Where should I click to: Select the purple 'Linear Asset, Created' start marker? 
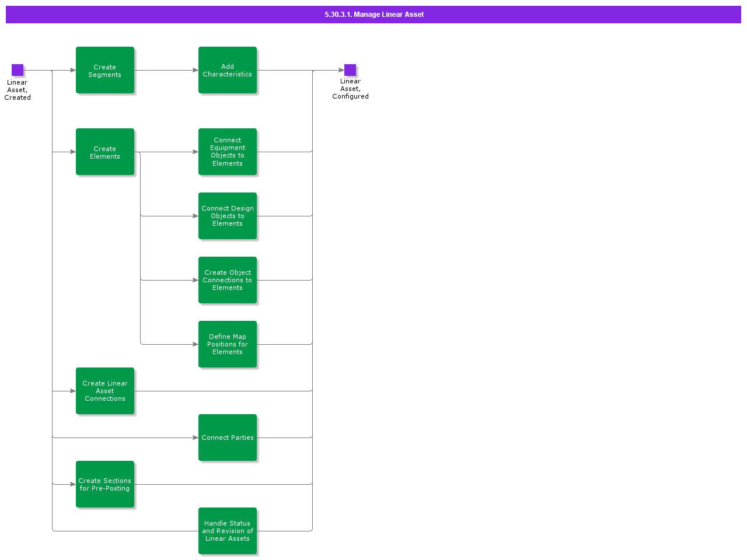click(x=18, y=69)
